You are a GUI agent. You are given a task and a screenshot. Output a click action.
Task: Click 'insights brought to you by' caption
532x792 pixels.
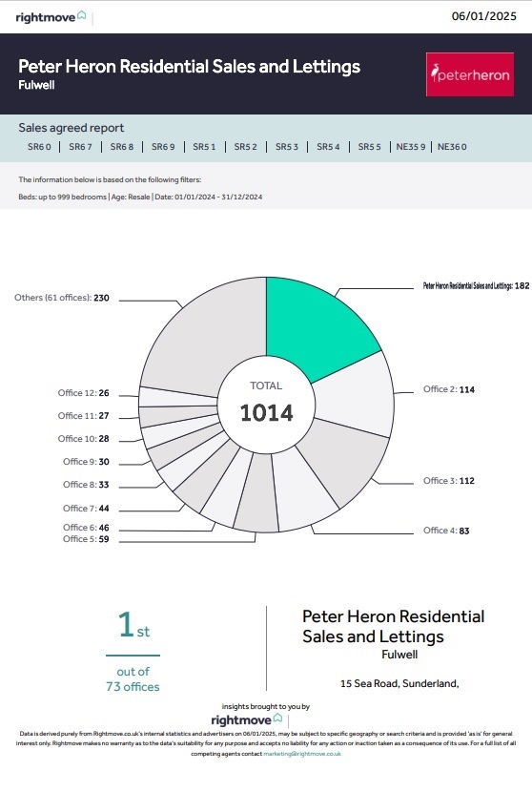[x=265, y=707]
